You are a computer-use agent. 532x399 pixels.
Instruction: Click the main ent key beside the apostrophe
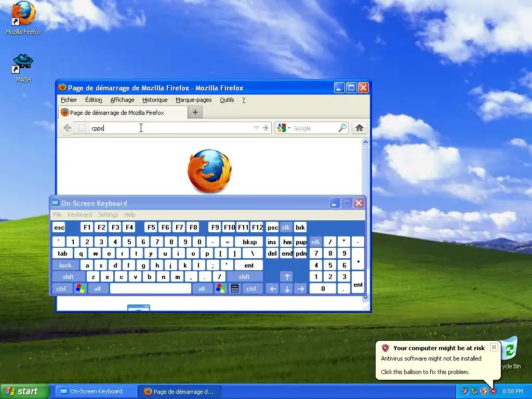pyautogui.click(x=249, y=265)
